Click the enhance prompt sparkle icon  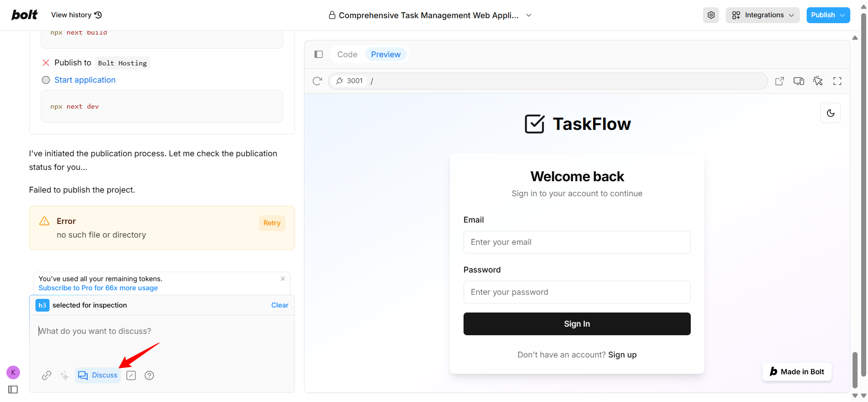tap(65, 375)
